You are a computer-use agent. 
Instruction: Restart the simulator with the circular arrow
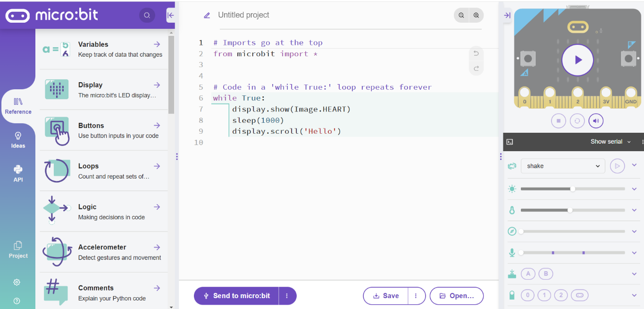pos(577,121)
